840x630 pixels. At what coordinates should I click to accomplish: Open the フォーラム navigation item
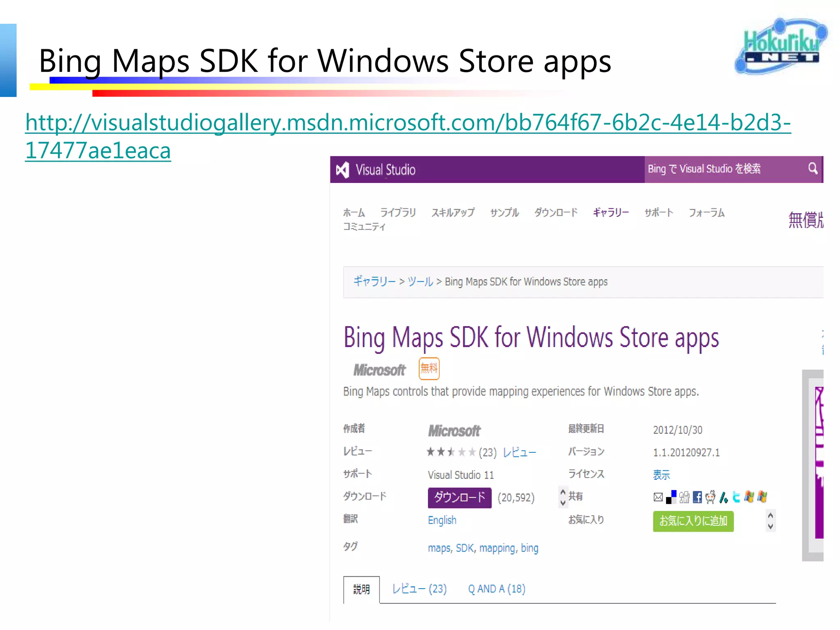coord(707,212)
